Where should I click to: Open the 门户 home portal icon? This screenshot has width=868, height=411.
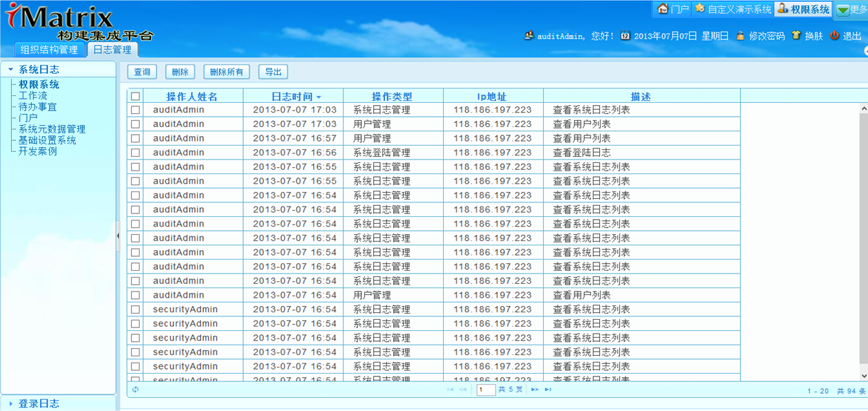click(663, 9)
